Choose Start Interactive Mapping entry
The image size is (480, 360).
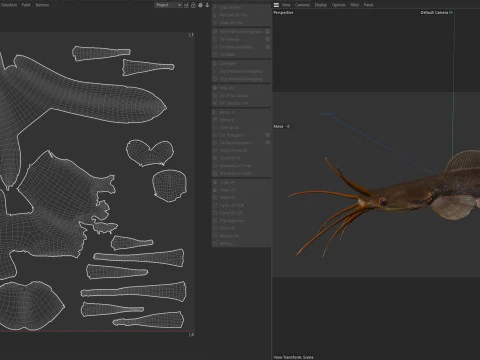pyautogui.click(x=241, y=71)
